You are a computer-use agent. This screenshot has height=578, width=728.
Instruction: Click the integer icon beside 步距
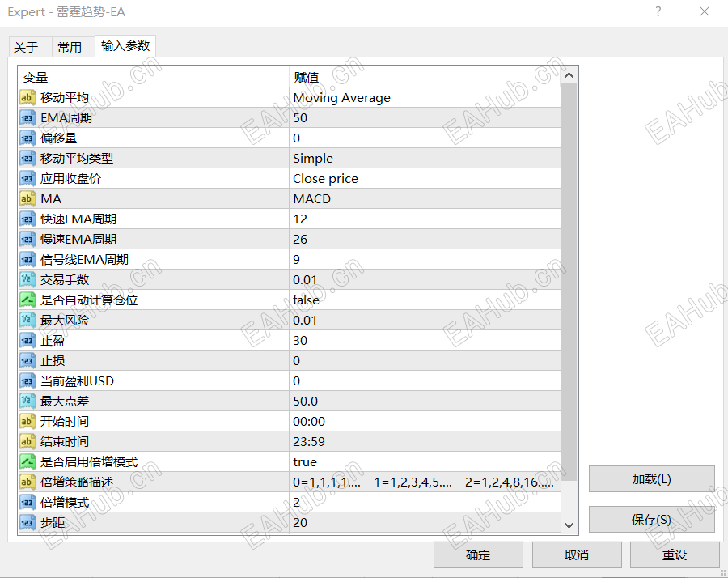click(28, 522)
